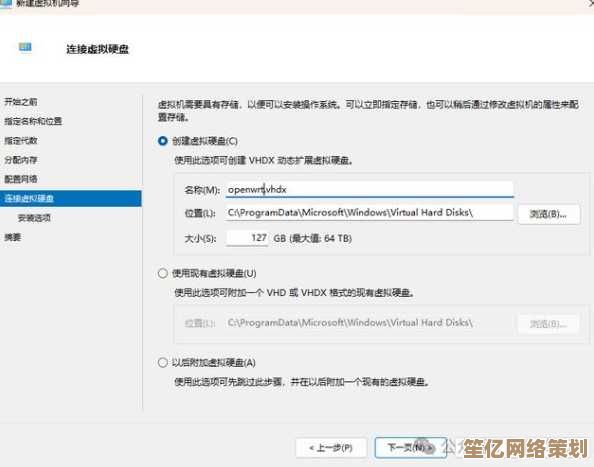Open the 指定名称和位置 wizard step
Image resolution: width=594 pixels, height=467 pixels.
(33, 121)
